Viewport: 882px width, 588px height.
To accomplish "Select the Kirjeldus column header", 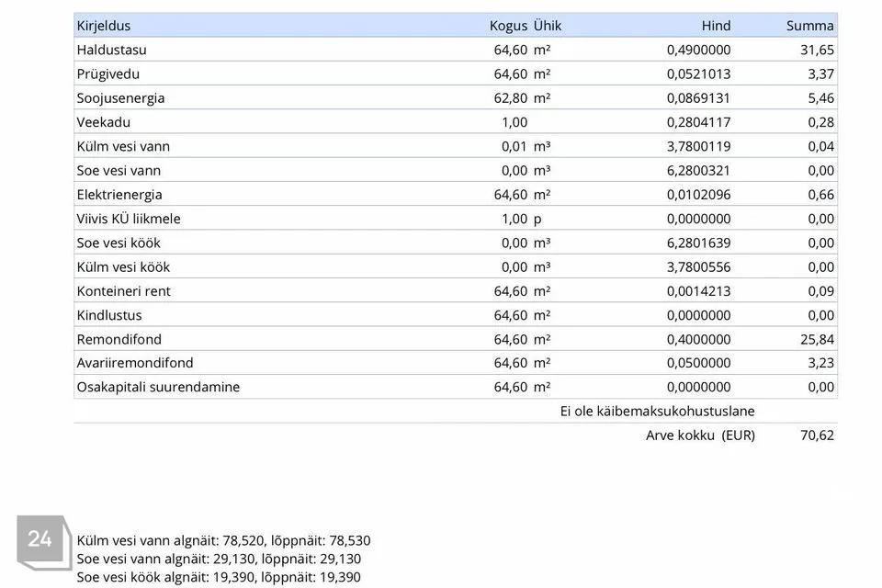I will tap(104, 26).
